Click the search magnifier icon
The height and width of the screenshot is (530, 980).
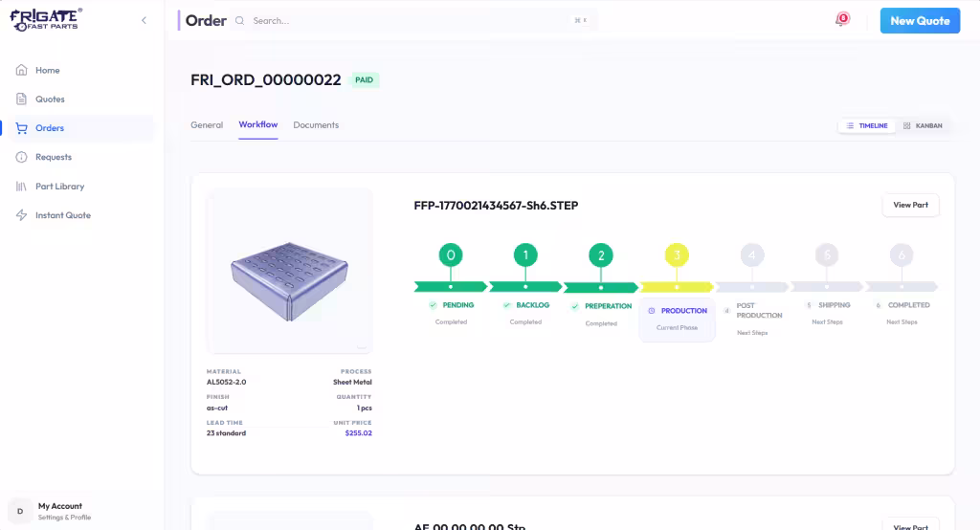239,21
